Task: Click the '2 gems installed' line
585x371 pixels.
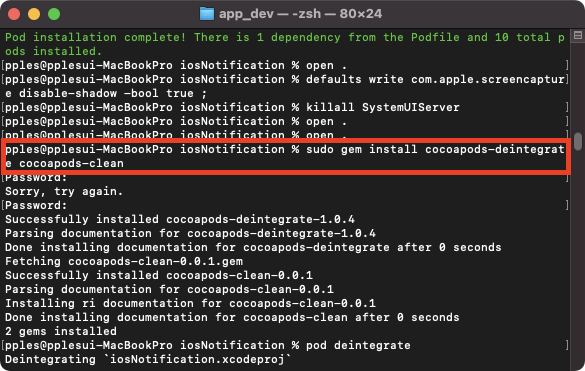Action: tap(60, 331)
